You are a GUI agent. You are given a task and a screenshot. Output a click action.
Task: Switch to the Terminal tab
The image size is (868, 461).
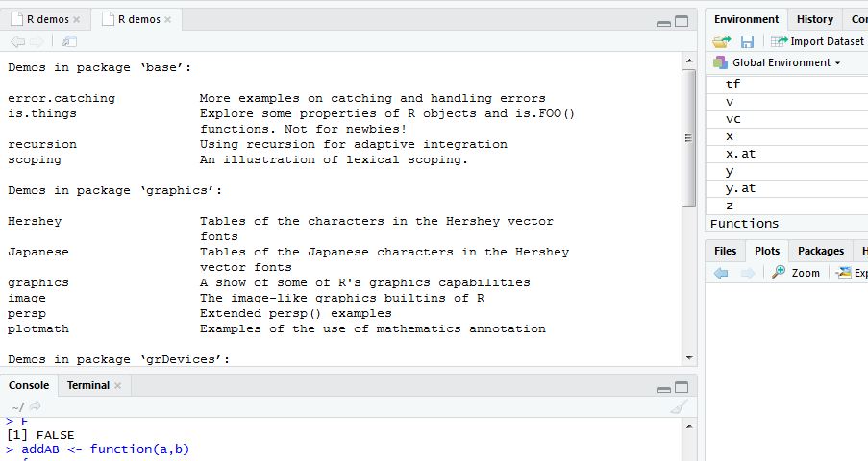pyautogui.click(x=88, y=385)
